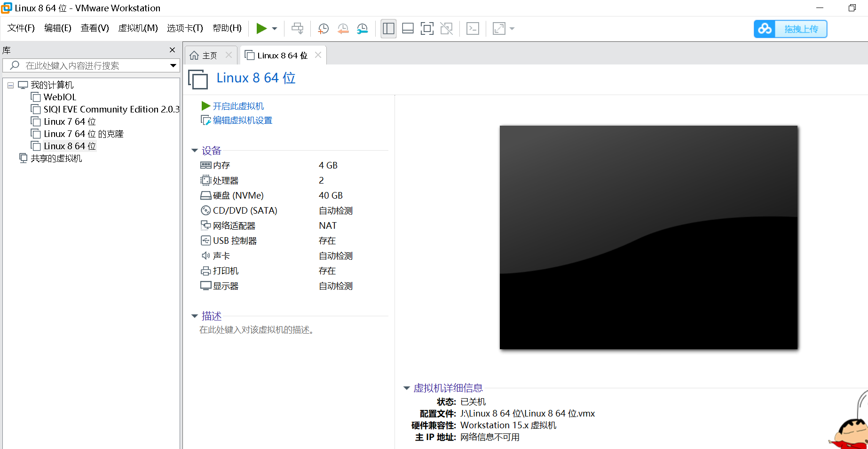
Task: Collapse the 设备 devices section
Action: click(195, 151)
